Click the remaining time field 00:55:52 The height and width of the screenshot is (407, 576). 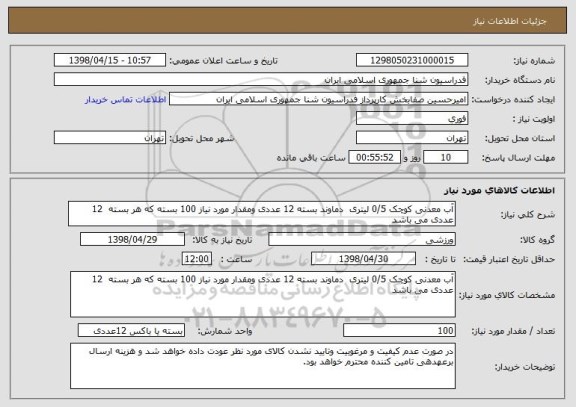click(x=374, y=157)
